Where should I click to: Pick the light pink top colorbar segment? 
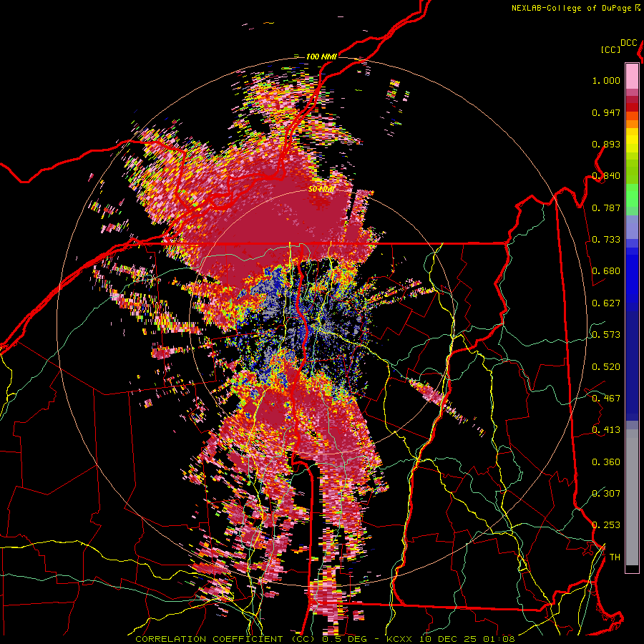[x=632, y=76]
